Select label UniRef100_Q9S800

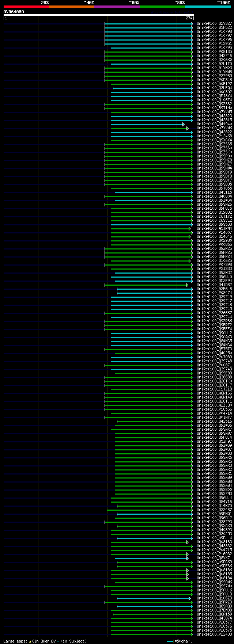(x=214, y=490)
